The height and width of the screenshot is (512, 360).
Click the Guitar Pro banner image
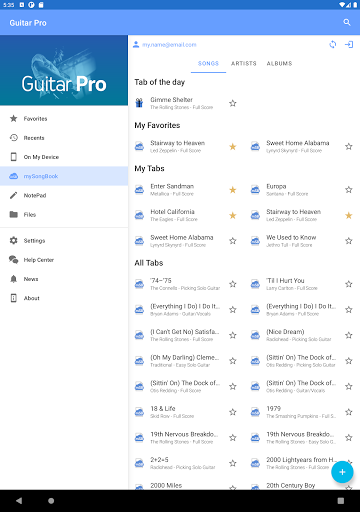pos(64,70)
